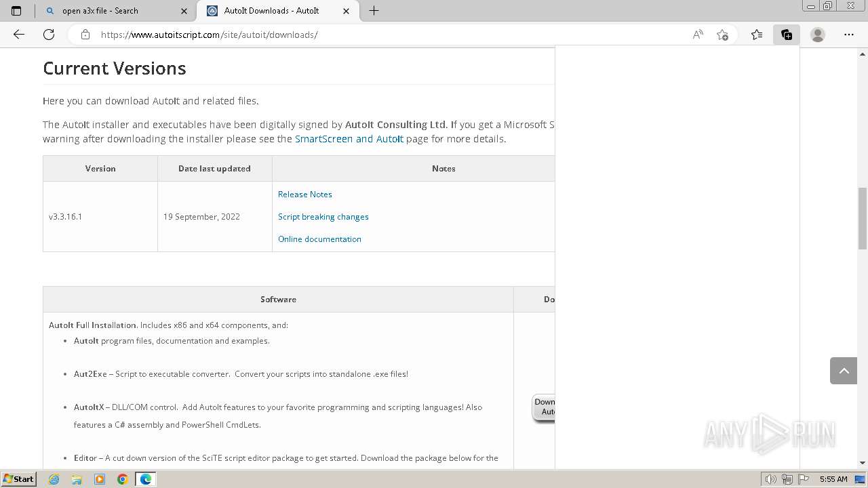Viewport: 868px width, 488px height.
Task: Open the Windows Start menu
Action: coord(18,479)
